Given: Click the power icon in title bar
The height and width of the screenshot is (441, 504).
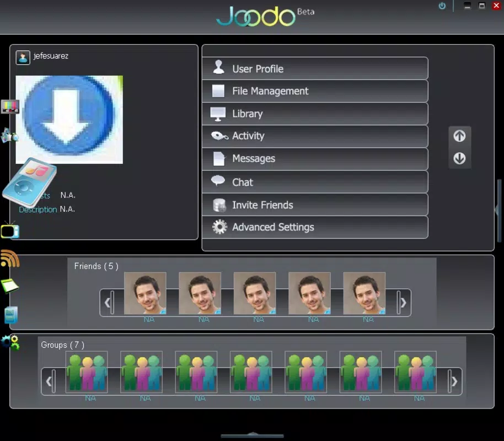Looking at the screenshot, I should (442, 6).
